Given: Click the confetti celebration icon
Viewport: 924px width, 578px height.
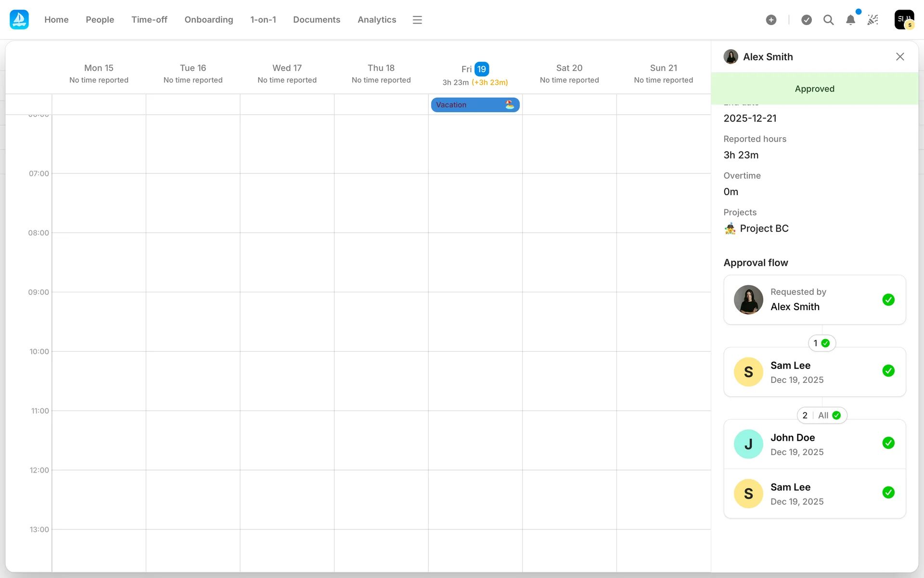Looking at the screenshot, I should tap(873, 20).
